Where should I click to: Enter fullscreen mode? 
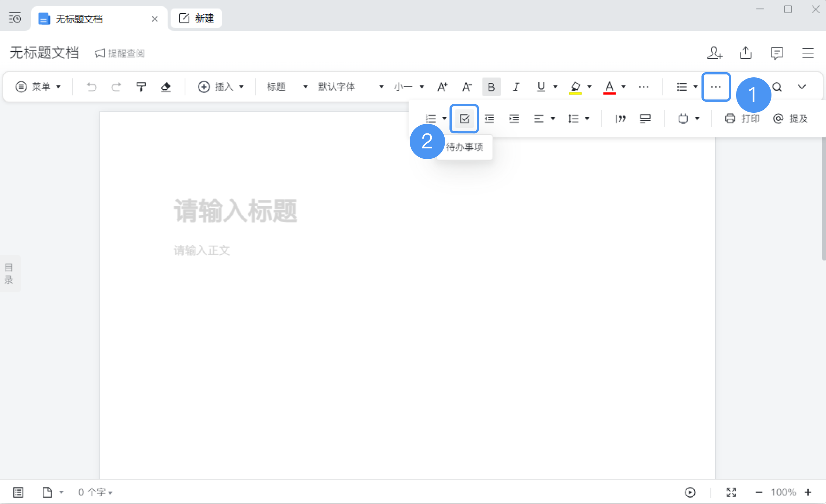click(x=731, y=492)
